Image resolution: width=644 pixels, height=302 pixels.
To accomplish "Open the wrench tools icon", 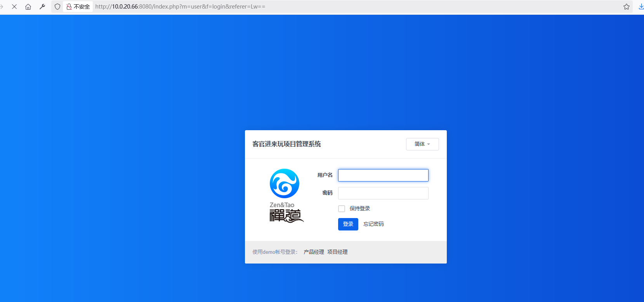I will point(42,7).
